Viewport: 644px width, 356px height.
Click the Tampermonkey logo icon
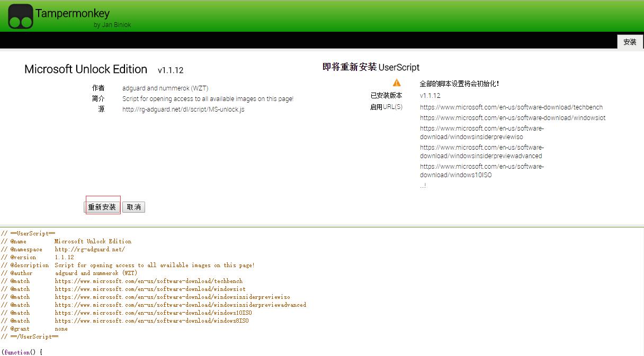click(x=21, y=16)
